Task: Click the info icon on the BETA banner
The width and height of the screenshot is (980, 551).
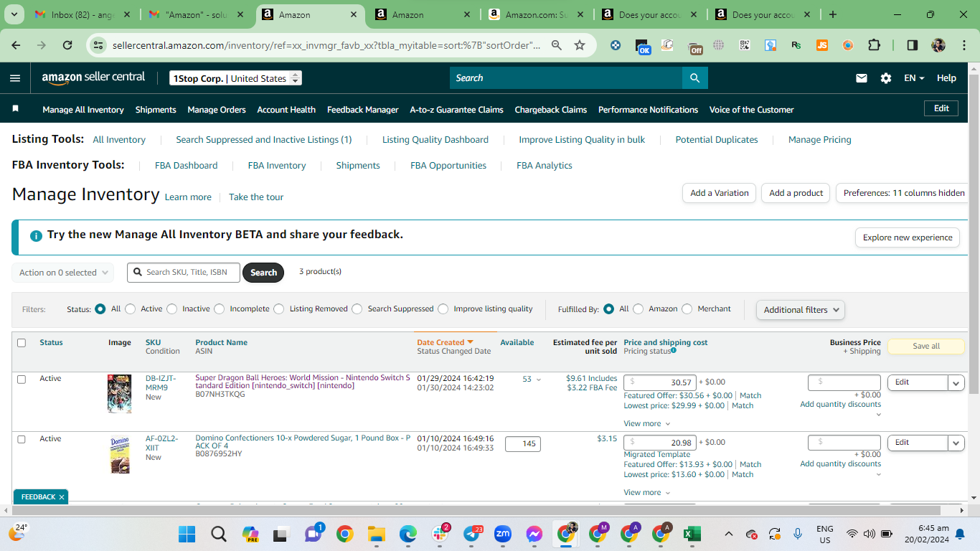Action: coord(36,235)
